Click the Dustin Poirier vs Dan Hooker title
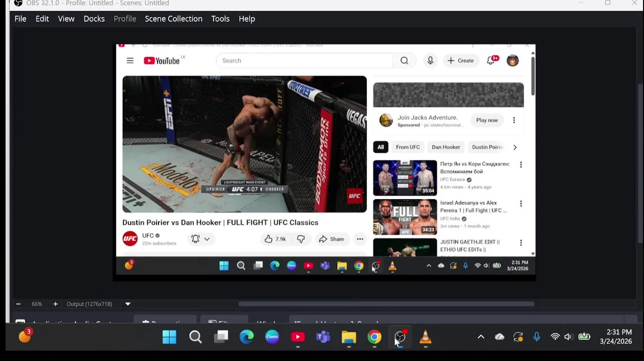The height and width of the screenshot is (361, 644). click(x=220, y=223)
